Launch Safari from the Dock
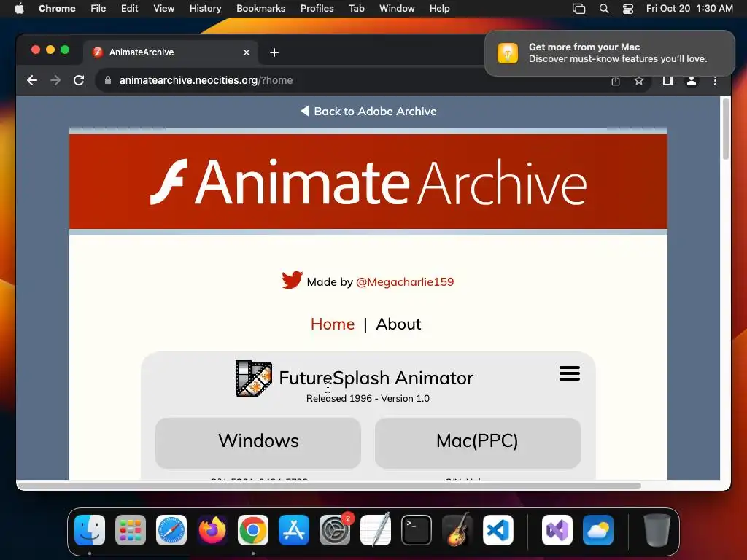The height and width of the screenshot is (560, 747). pyautogui.click(x=171, y=530)
